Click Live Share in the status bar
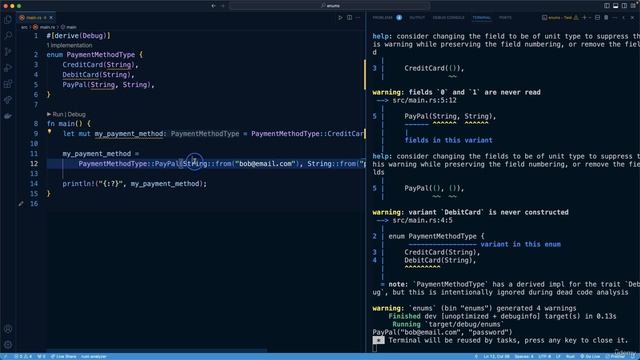The width and height of the screenshot is (640, 360). coord(64,356)
